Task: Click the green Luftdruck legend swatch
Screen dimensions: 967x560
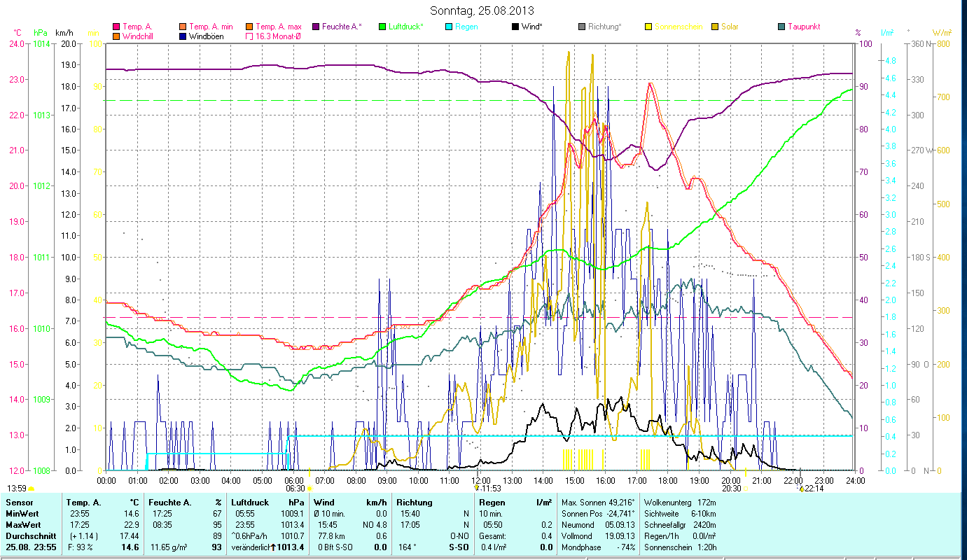Action: click(382, 27)
